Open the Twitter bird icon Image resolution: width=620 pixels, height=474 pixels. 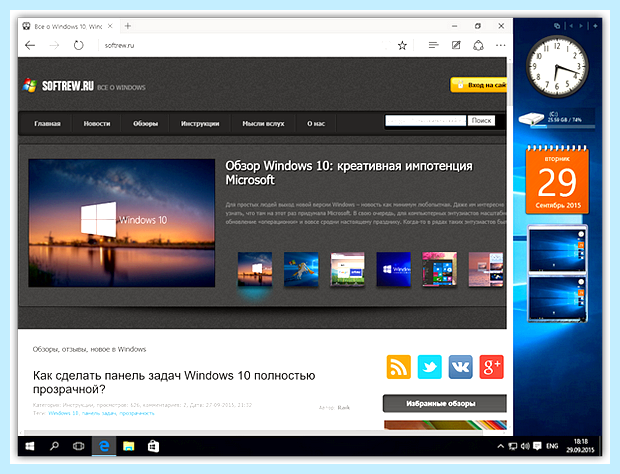[430, 367]
